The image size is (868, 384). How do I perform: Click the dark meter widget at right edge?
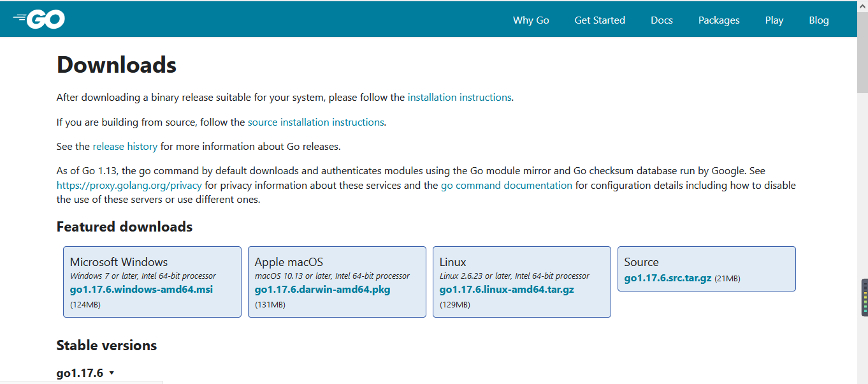click(865, 297)
